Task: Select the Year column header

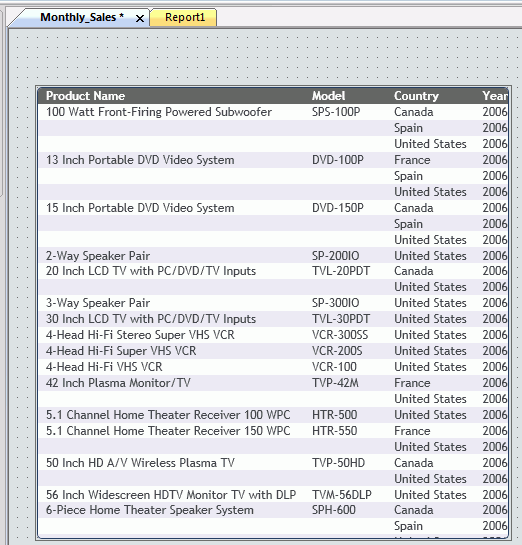Action: [x=495, y=96]
